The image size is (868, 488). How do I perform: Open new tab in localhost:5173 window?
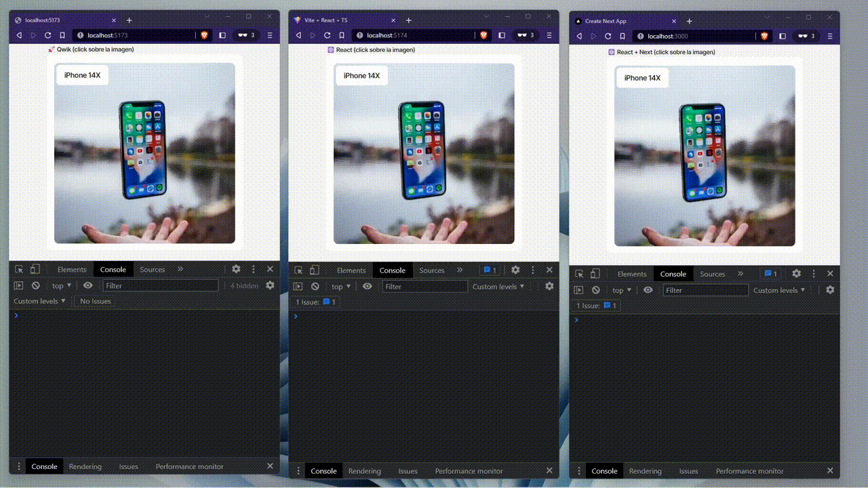(129, 20)
